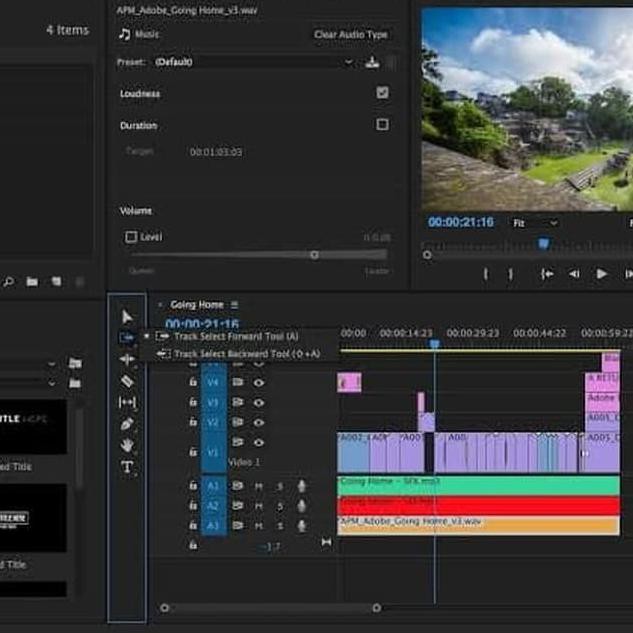Open the Fit zoom level dropdown
The height and width of the screenshot is (633, 633).
point(534,223)
